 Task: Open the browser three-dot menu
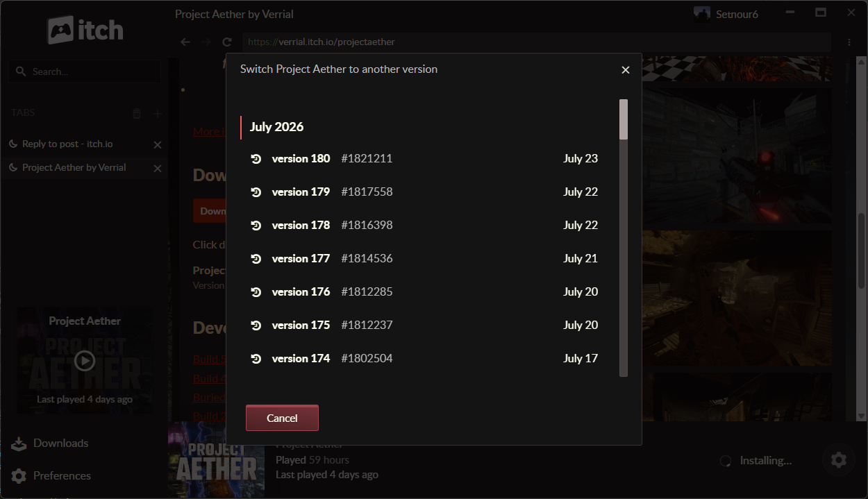pyautogui.click(x=849, y=42)
